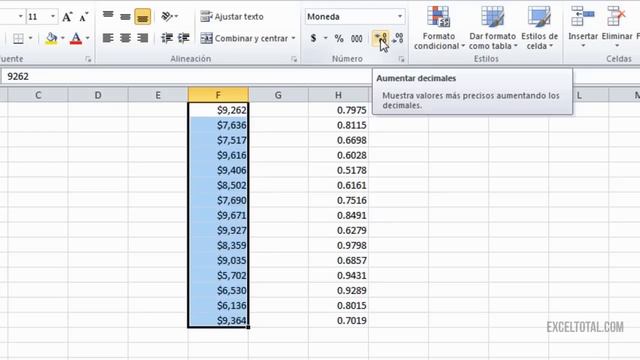This screenshot has width=640, height=360.
Task: Expand the Eliminar dropdown arrow
Action: click(x=617, y=46)
